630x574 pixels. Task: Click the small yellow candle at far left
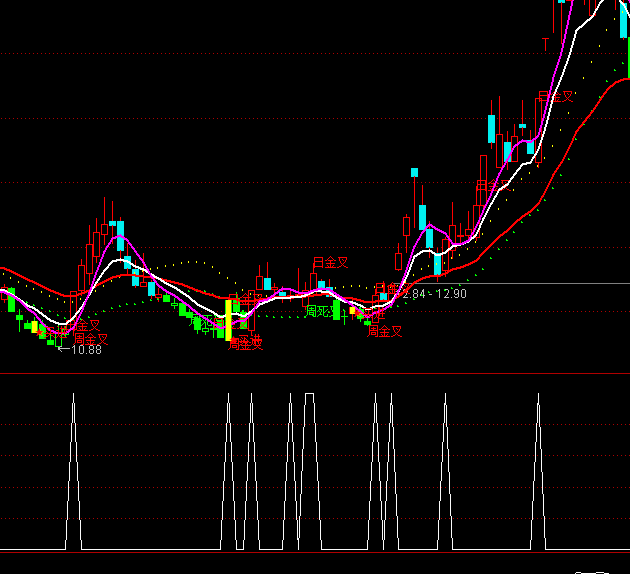(x=34, y=326)
